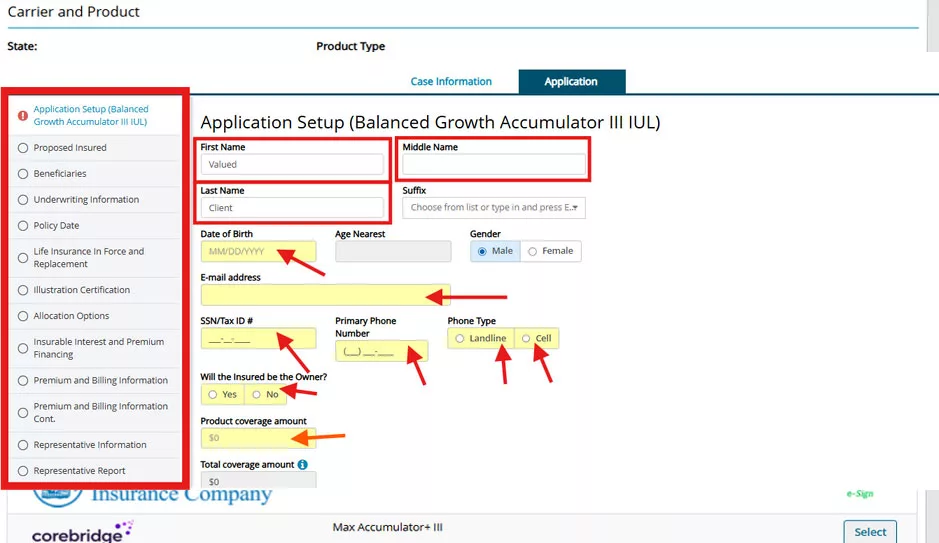Screen dimensions: 939x543
Task: Click the Product coverage amount field
Action: coord(258,438)
